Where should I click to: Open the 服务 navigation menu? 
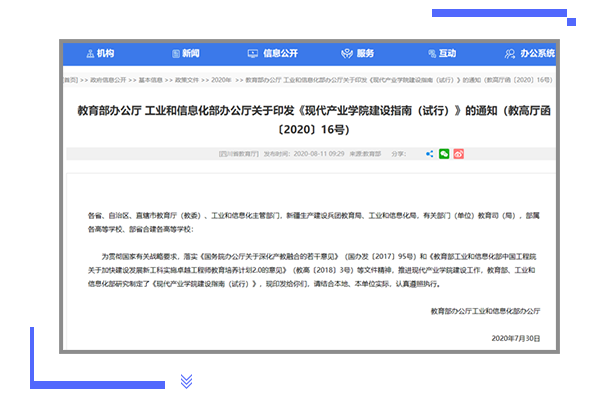click(357, 54)
